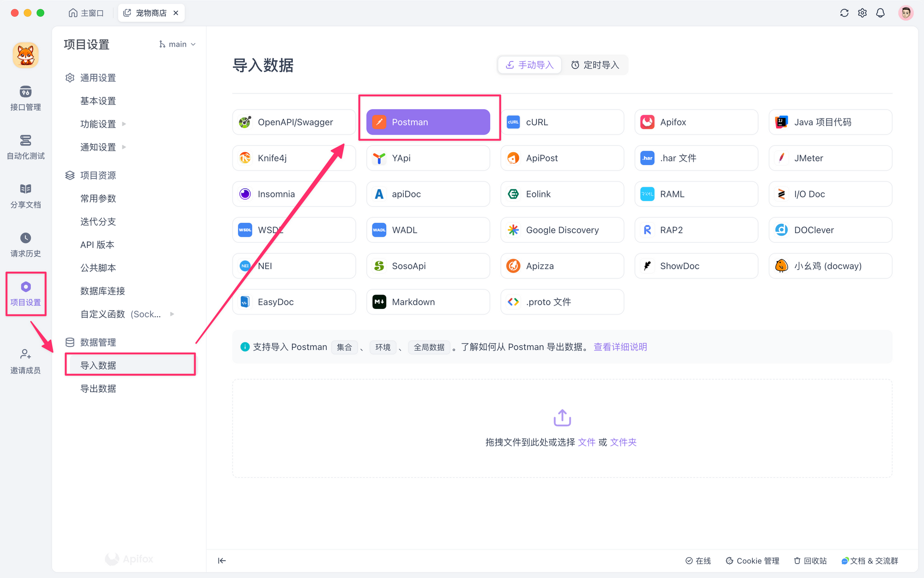Click the 查看详细说明 (View Details) link

click(x=620, y=346)
